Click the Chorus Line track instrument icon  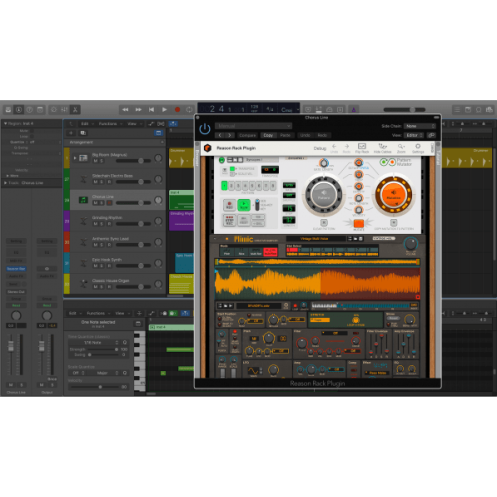pos(83,200)
